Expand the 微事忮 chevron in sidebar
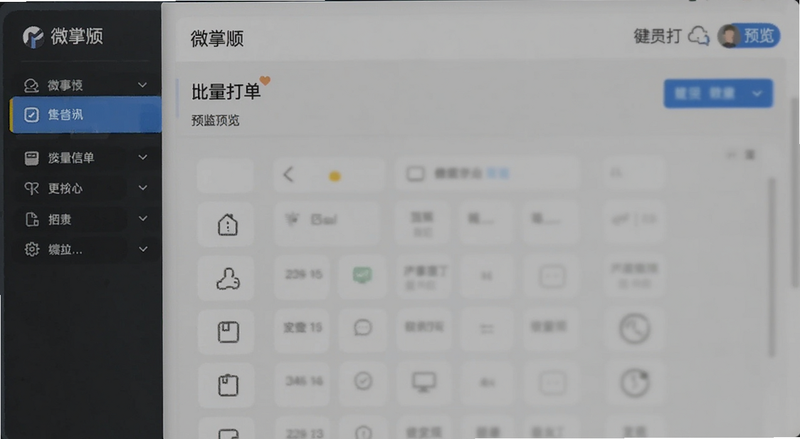Screen dimensions: 800x439 pos(143,85)
